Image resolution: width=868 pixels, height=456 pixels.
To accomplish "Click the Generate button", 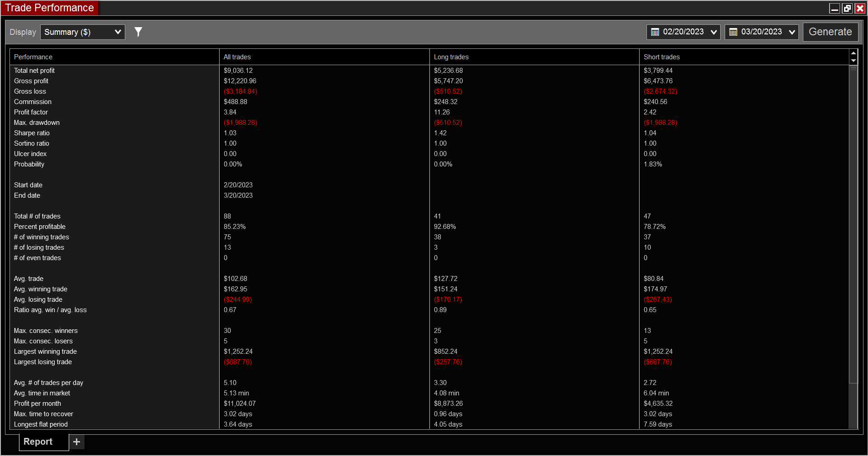I will point(830,32).
